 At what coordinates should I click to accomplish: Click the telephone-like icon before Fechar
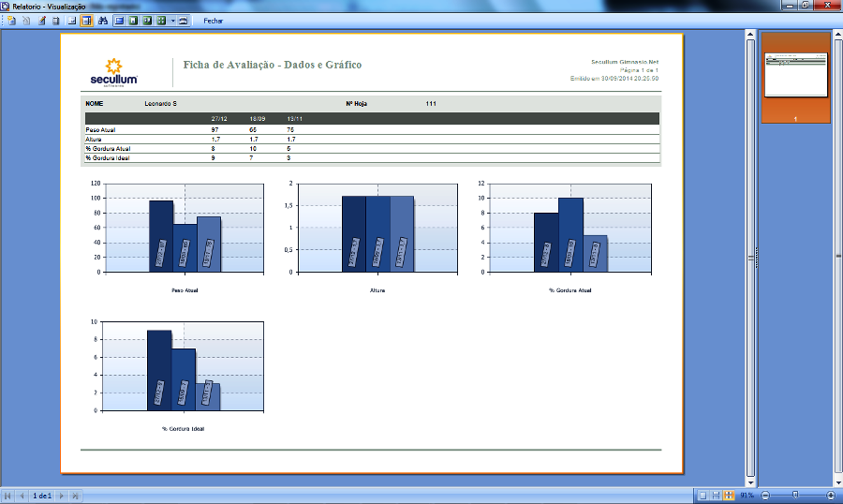pos(182,20)
